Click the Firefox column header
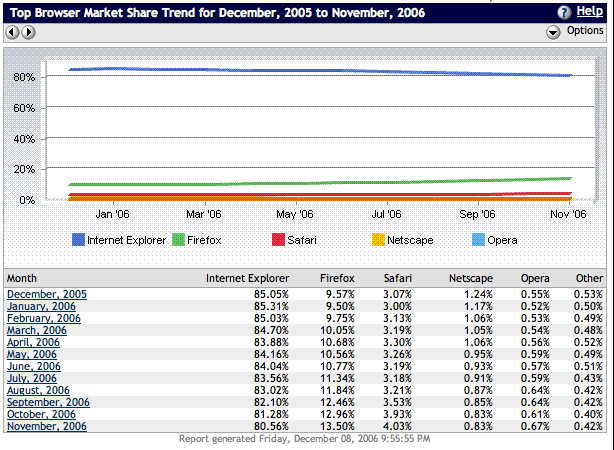Image resolution: width=614 pixels, height=450 pixels. 337,278
